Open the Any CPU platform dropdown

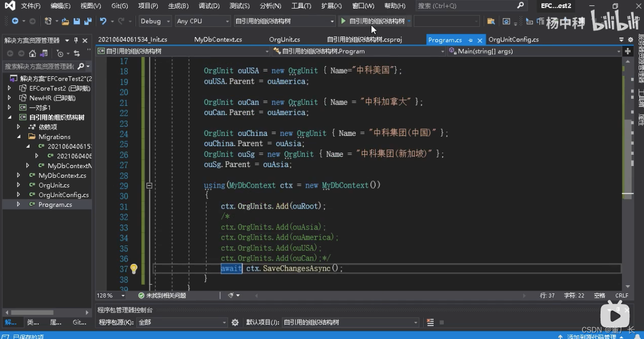pos(203,21)
